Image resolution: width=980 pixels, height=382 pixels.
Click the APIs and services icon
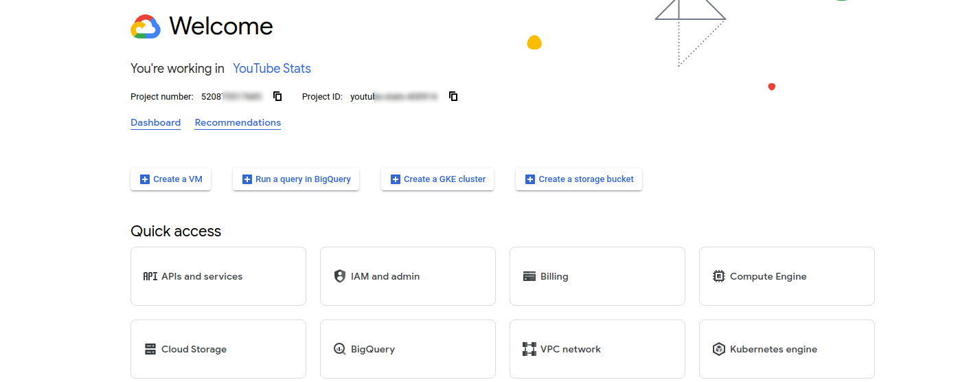click(150, 276)
